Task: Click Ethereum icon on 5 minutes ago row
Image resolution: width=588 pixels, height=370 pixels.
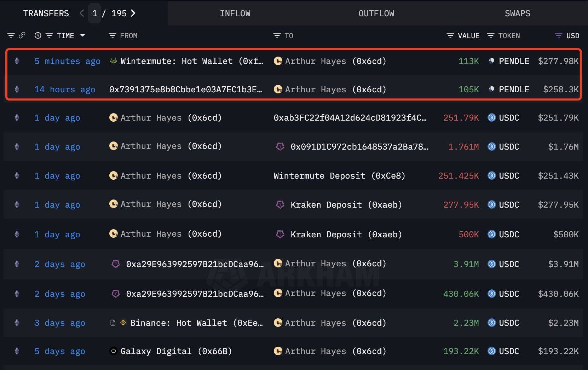Action: pos(17,61)
